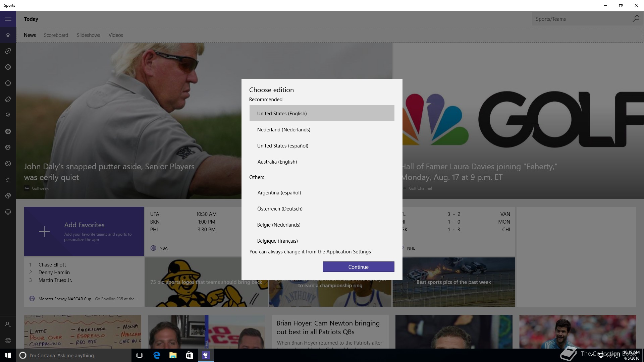Open the Videos tab

[x=116, y=35]
